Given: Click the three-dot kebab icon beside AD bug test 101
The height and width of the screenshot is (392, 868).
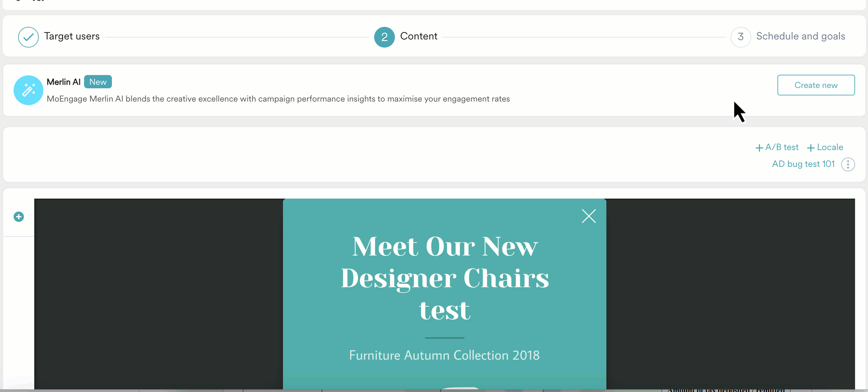Looking at the screenshot, I should point(848,164).
